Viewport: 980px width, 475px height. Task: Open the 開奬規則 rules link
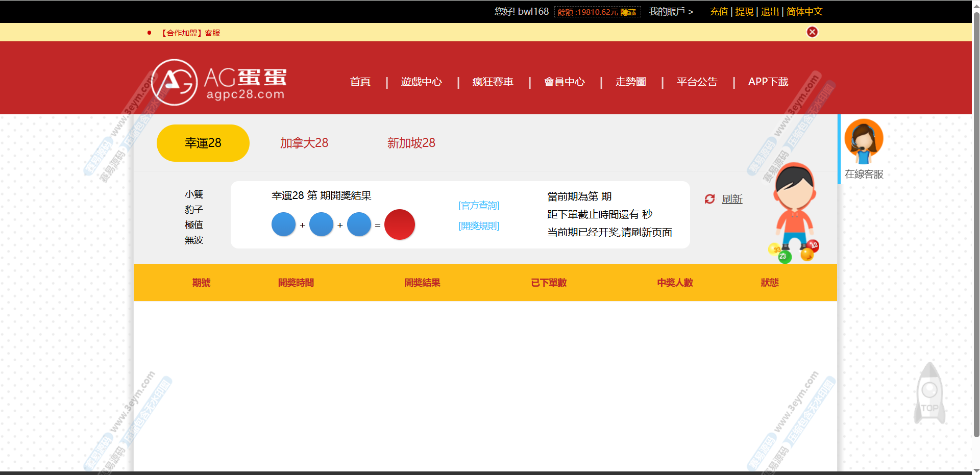coord(479,226)
